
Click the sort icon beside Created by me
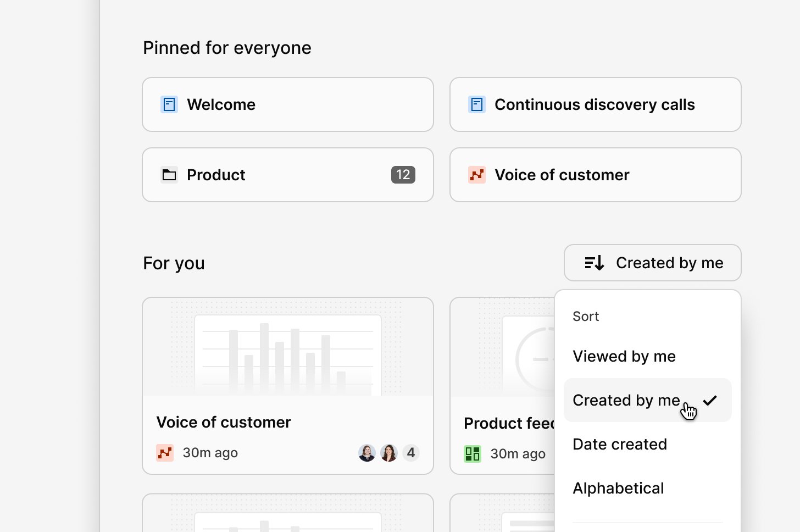point(595,263)
